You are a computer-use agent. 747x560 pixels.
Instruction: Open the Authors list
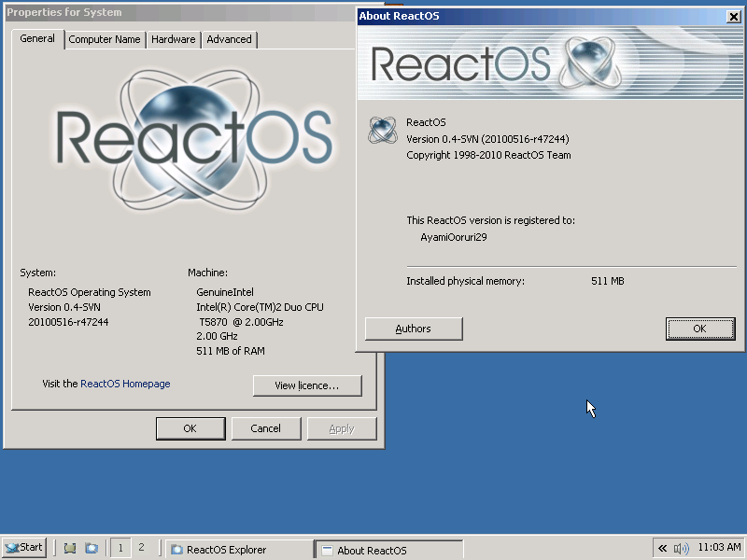(413, 329)
